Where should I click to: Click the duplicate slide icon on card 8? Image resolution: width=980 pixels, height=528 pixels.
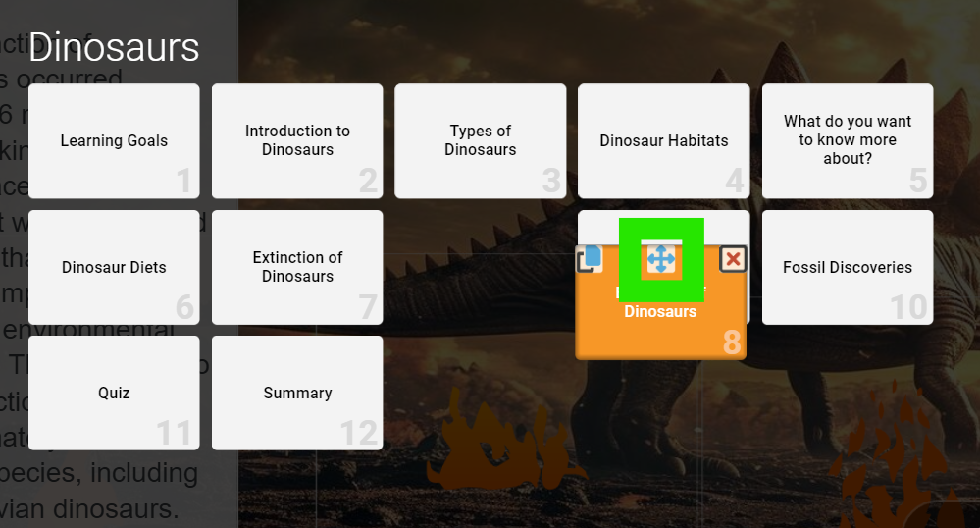590,259
